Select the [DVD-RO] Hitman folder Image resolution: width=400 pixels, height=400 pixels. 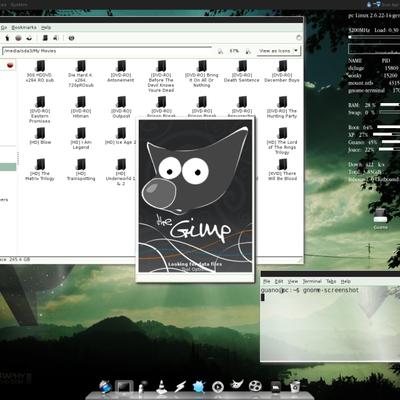[81, 107]
